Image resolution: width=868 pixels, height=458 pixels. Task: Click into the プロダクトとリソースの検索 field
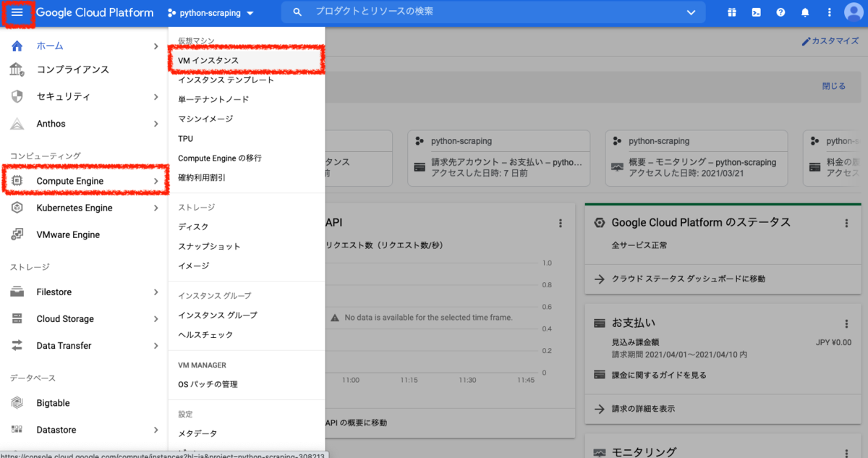pos(492,12)
